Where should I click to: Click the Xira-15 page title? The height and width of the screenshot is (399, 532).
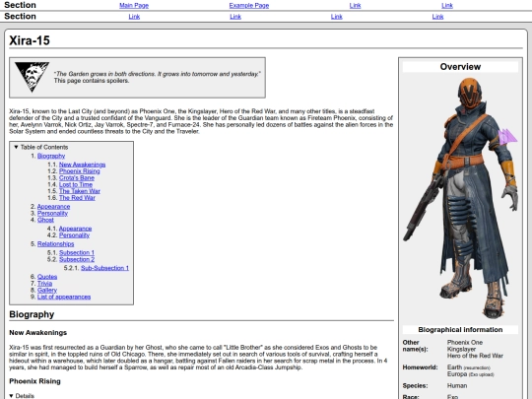pos(30,40)
